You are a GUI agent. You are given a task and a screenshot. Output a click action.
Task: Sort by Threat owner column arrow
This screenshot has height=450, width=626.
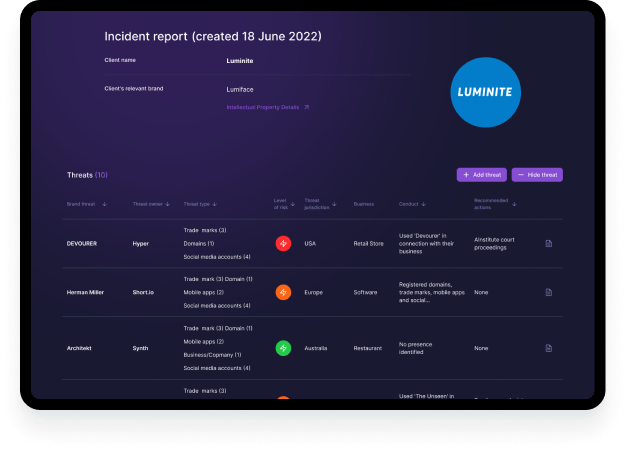pyautogui.click(x=168, y=204)
